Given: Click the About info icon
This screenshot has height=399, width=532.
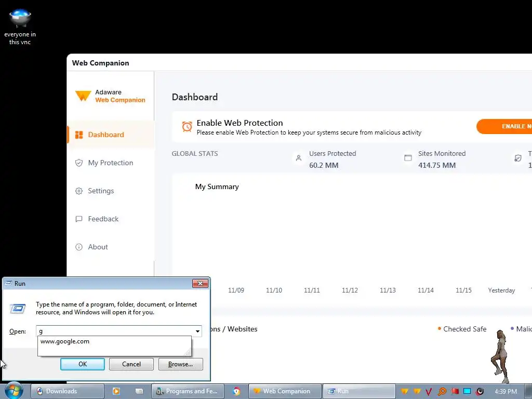Looking at the screenshot, I should click(x=79, y=247).
